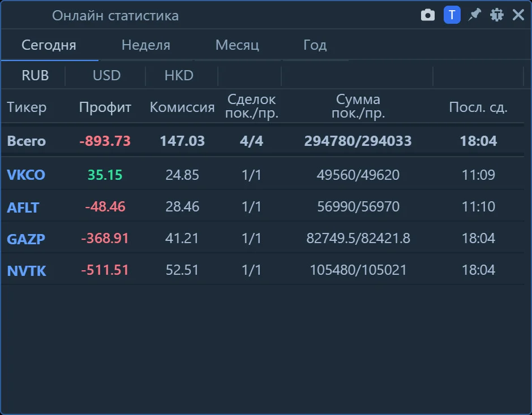
Task: Select the RUB currency tab
Action: tap(35, 75)
